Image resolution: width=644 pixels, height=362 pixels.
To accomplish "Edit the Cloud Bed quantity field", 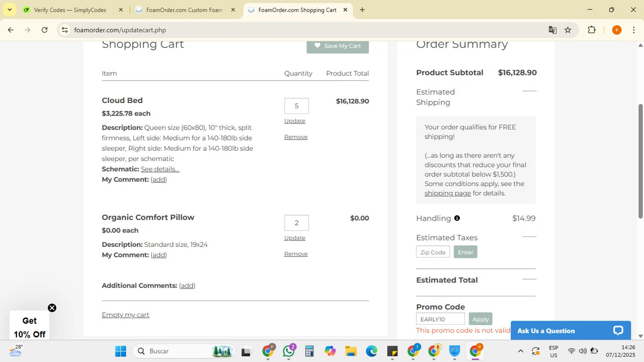I will pyautogui.click(x=296, y=106).
